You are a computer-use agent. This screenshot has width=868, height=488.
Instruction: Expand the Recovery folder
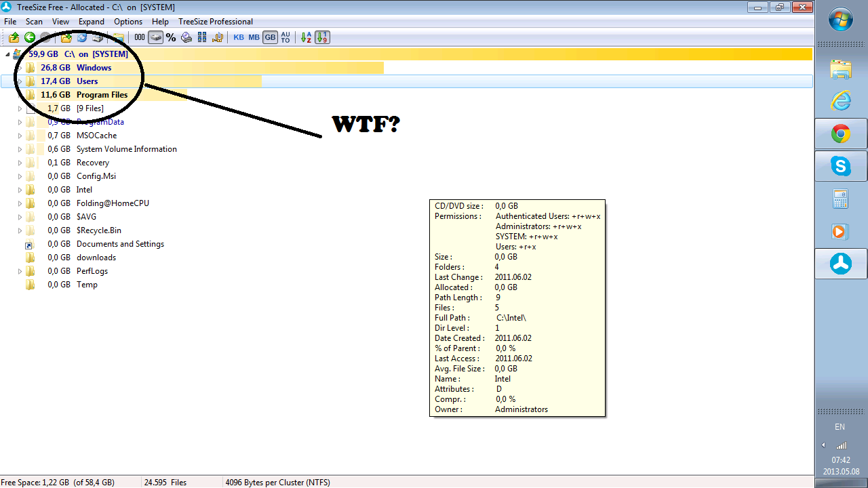(x=20, y=163)
